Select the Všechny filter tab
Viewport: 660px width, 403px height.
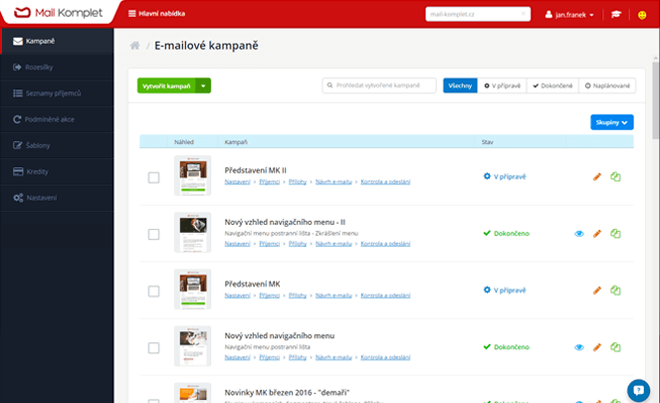[460, 85]
